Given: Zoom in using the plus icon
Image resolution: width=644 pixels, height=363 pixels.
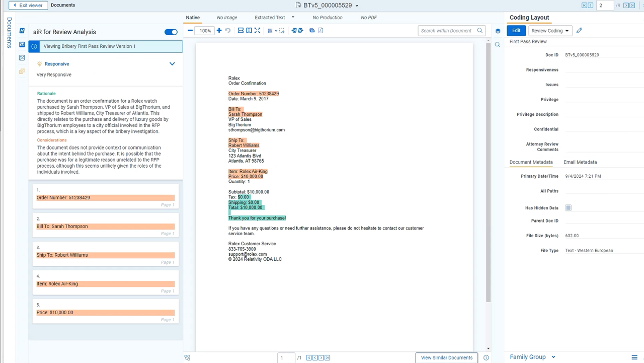Looking at the screenshot, I should pos(219,30).
